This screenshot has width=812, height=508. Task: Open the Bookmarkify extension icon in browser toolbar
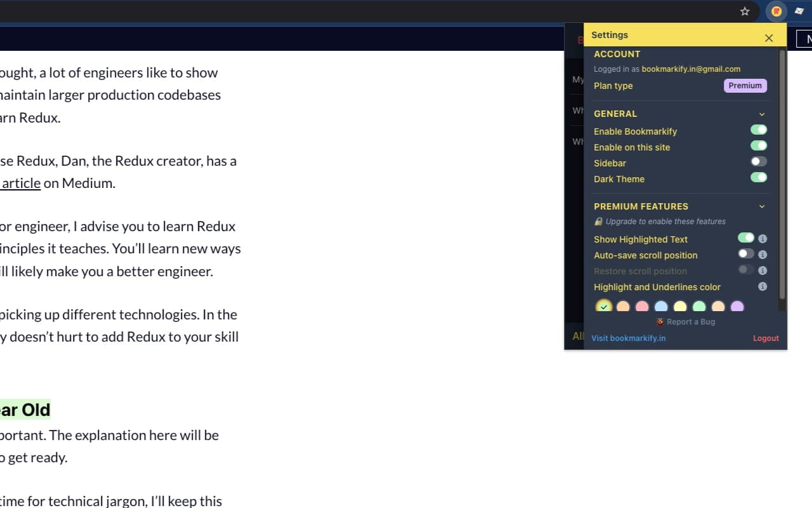(x=776, y=11)
